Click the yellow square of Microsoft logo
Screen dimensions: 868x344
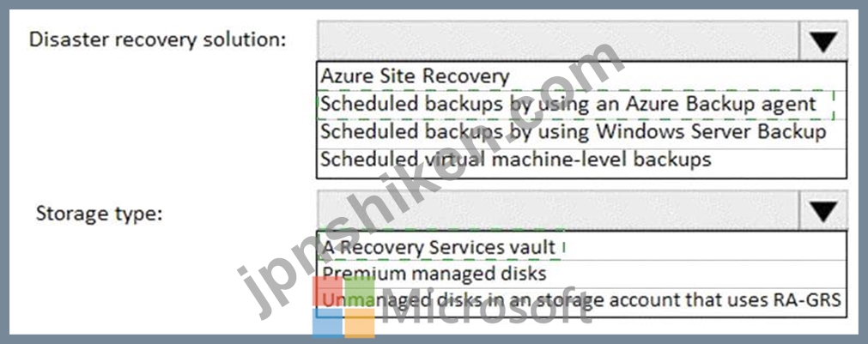click(360, 323)
